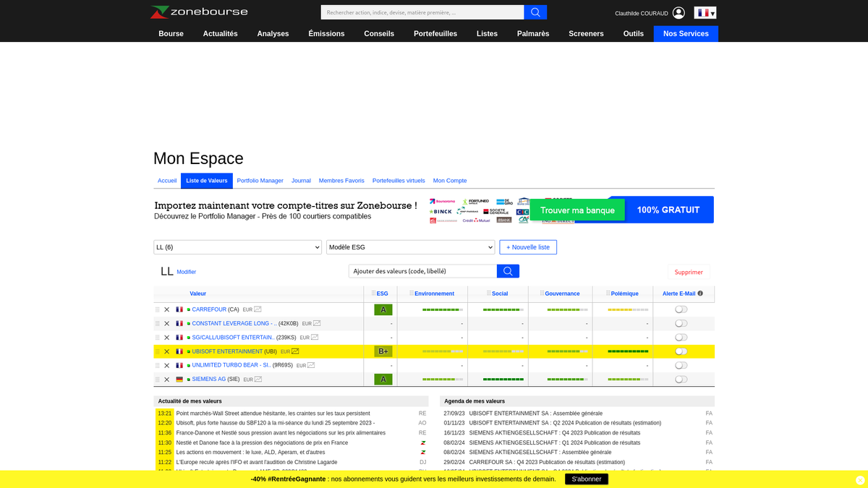Grab the drag handle of the SIEMENS AG row
This screenshot has height=488, width=868.
click(157, 380)
